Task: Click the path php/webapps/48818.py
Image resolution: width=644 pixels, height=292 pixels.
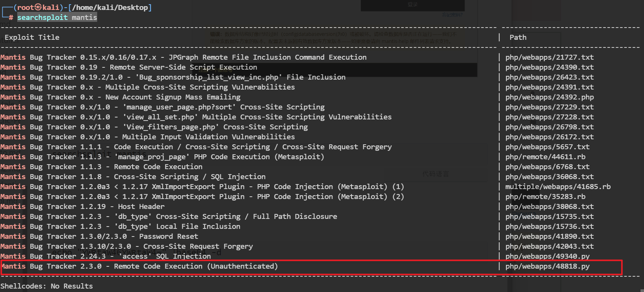Action: [548, 266]
